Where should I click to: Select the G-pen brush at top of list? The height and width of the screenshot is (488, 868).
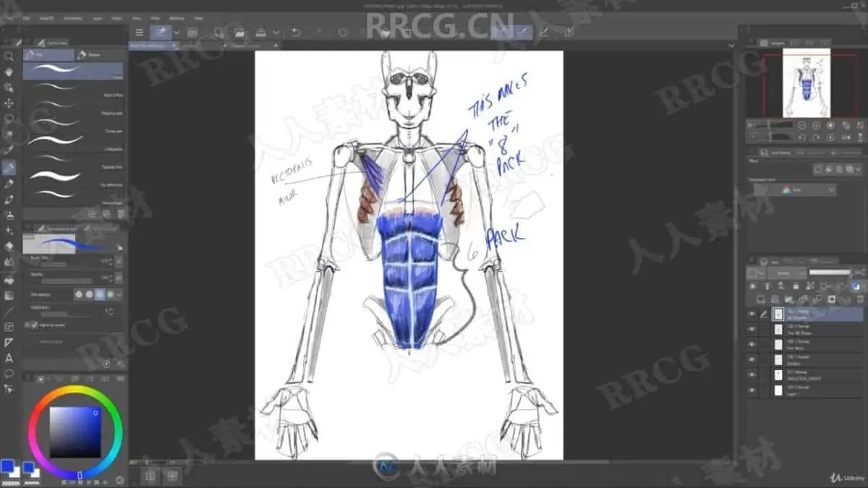[74, 71]
